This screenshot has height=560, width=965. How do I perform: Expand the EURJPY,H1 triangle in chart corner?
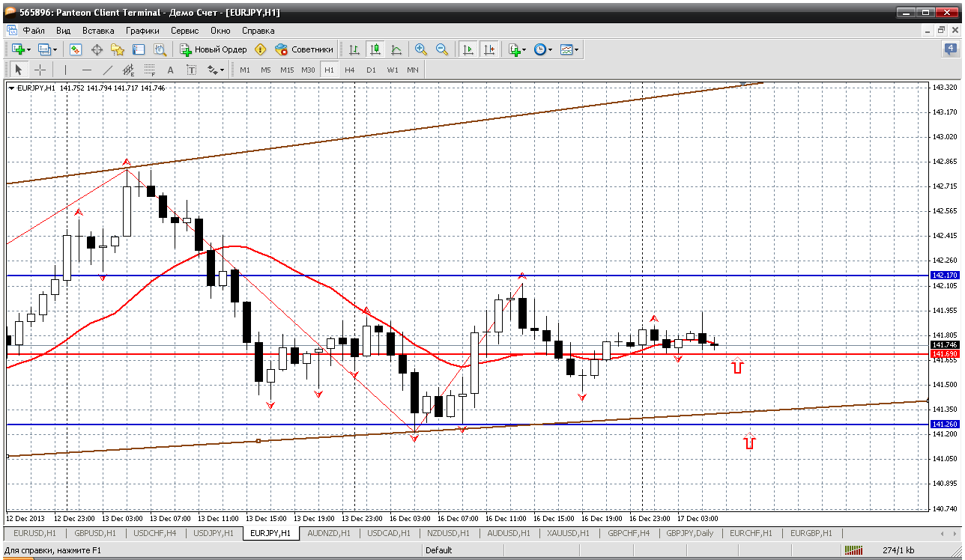(x=11, y=88)
